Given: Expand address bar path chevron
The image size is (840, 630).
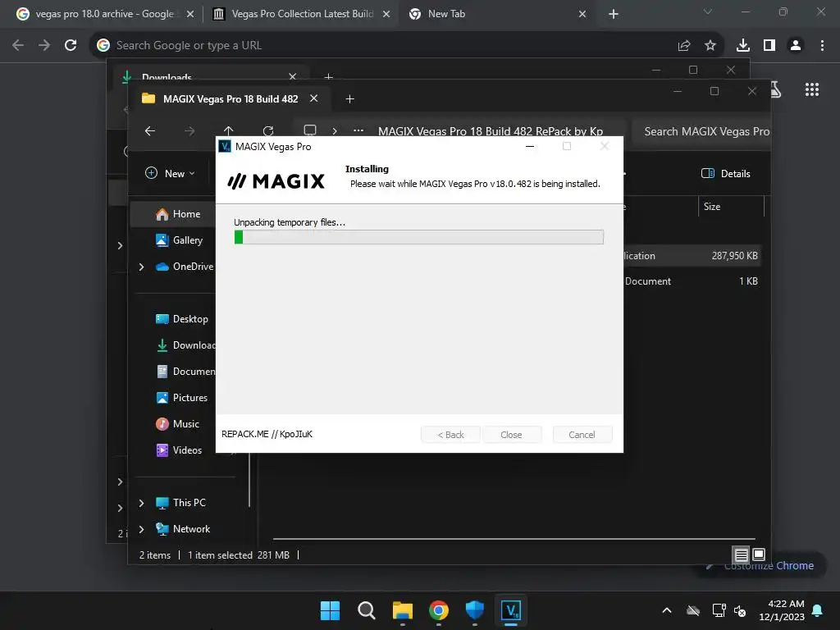Looking at the screenshot, I should point(335,130).
